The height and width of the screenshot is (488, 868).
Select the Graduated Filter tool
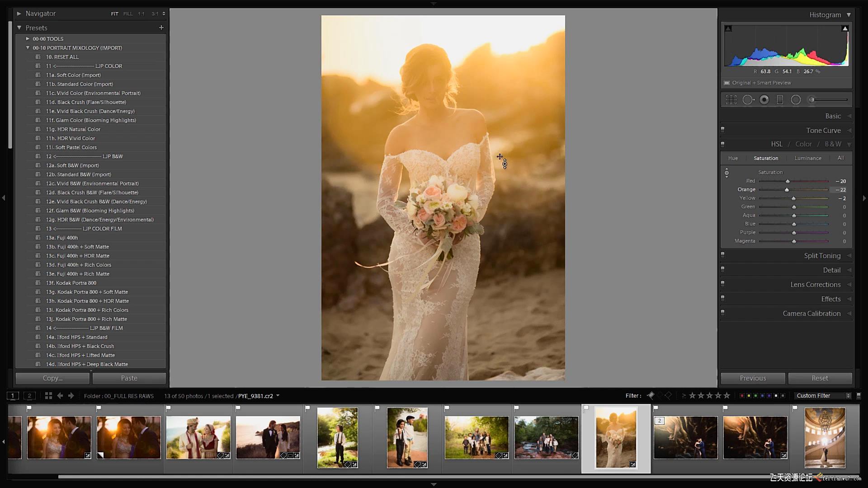(780, 100)
